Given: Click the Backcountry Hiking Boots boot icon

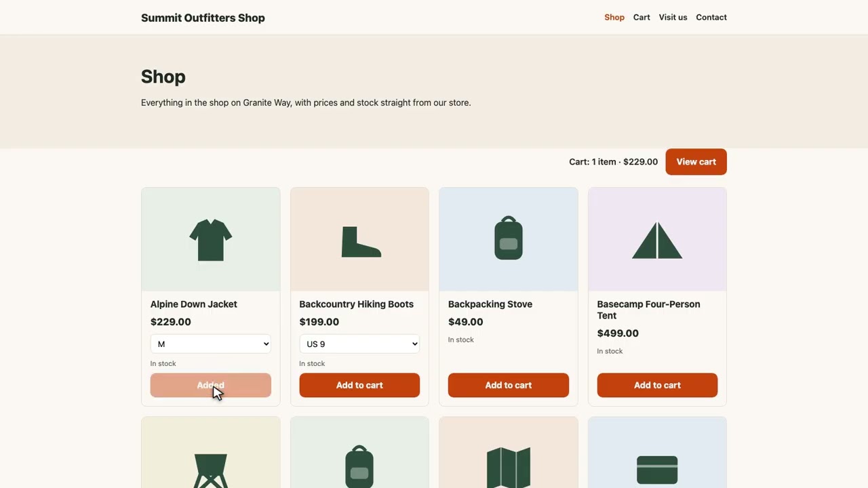Looking at the screenshot, I should pos(361,242).
